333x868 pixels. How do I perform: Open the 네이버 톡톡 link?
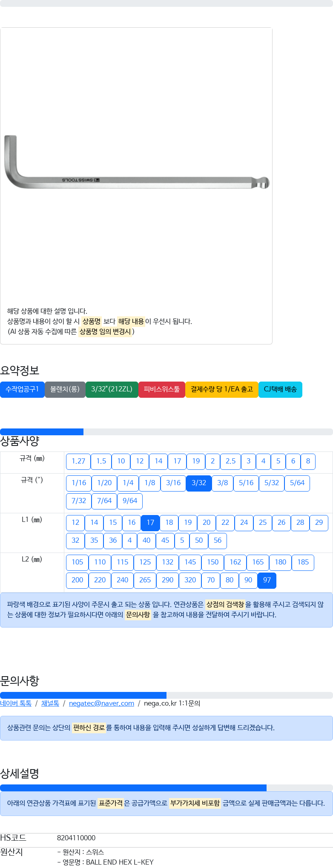click(x=16, y=703)
